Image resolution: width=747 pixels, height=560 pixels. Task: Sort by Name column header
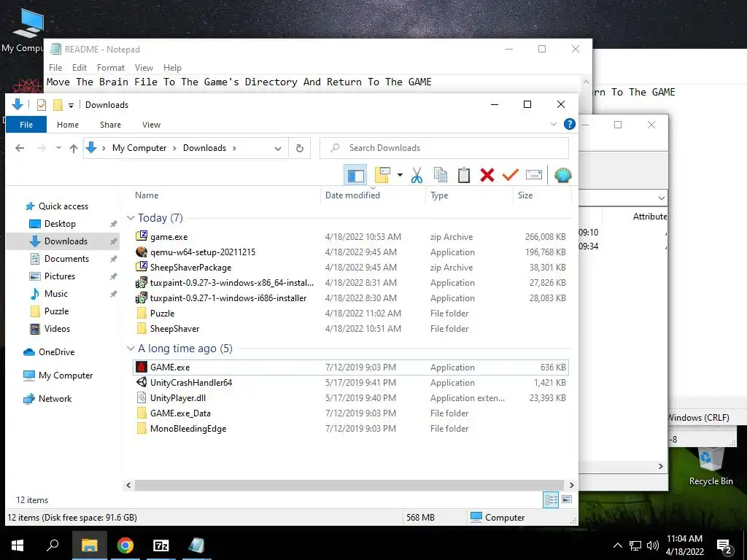point(146,195)
